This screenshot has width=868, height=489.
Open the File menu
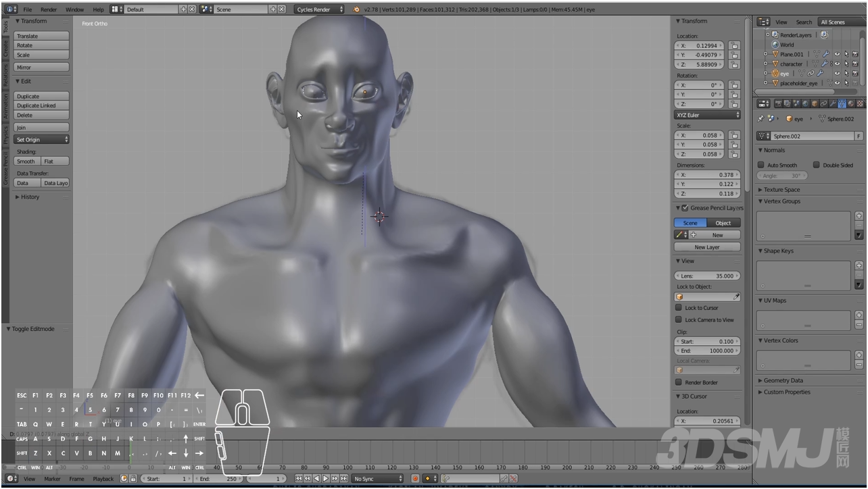click(x=28, y=9)
